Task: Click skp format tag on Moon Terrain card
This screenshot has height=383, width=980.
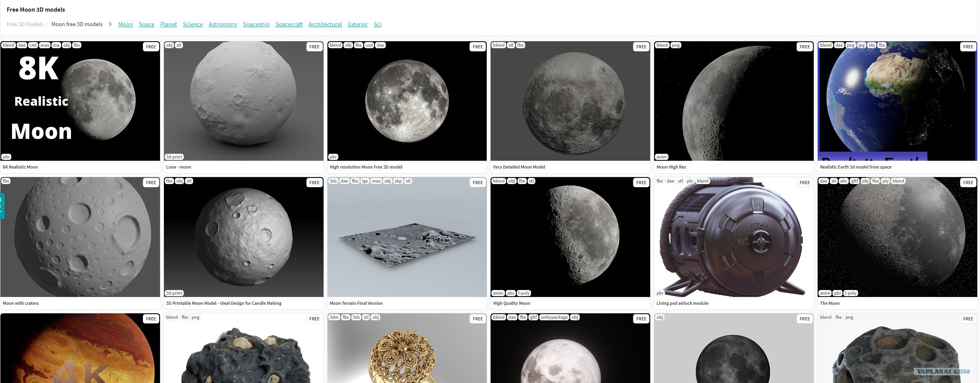Action: pos(398,181)
